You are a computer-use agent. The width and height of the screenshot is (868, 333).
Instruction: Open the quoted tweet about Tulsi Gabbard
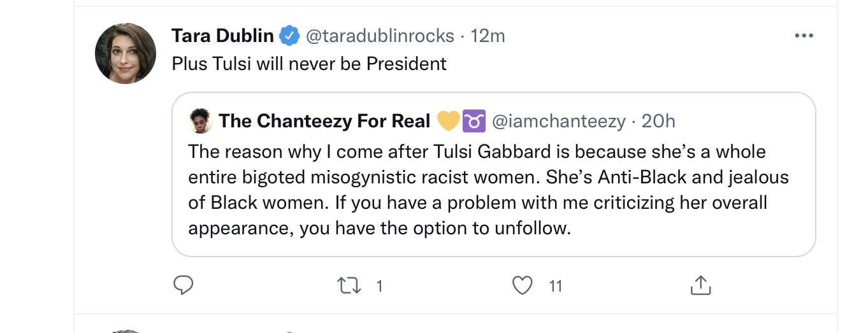coord(494,174)
